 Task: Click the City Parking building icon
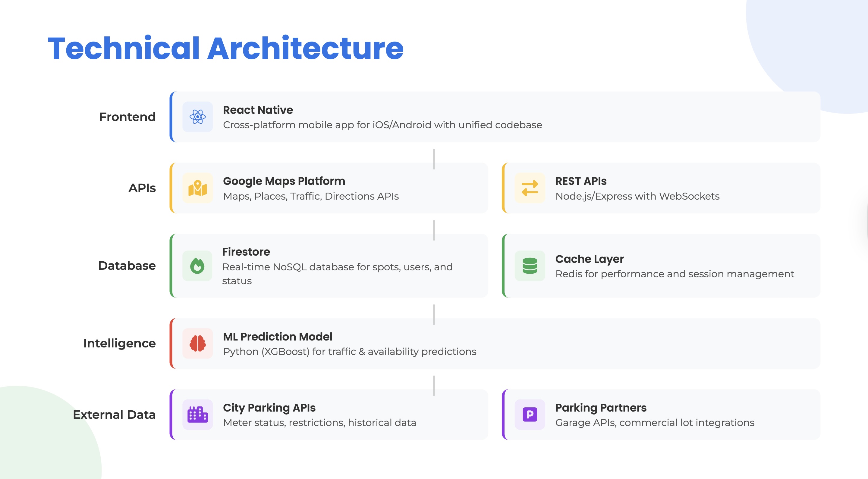tap(197, 414)
